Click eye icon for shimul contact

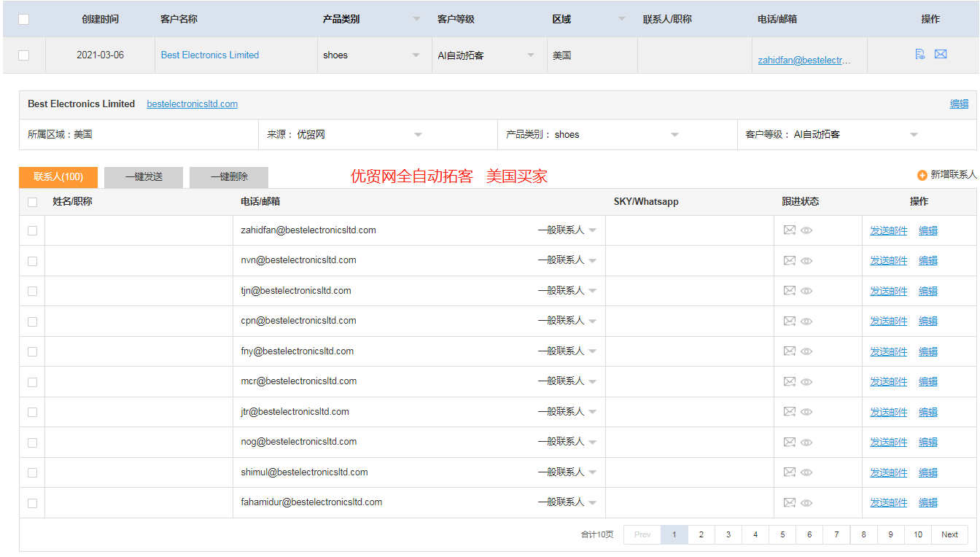[806, 472]
